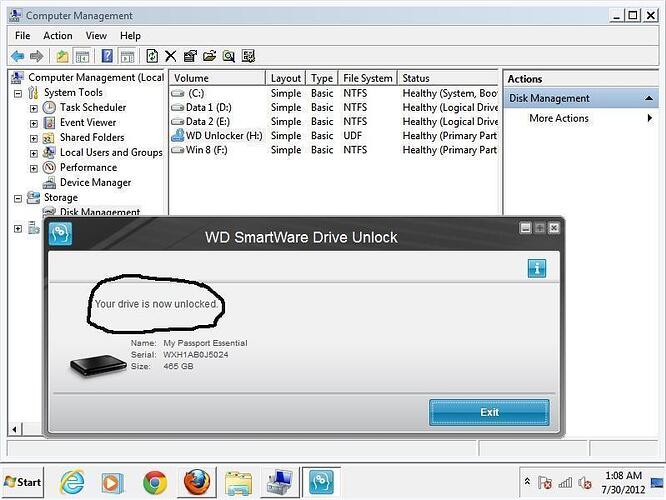Screen dimensions: 666x500
Task: Expand Local Users and Groups node
Action: coord(34,153)
